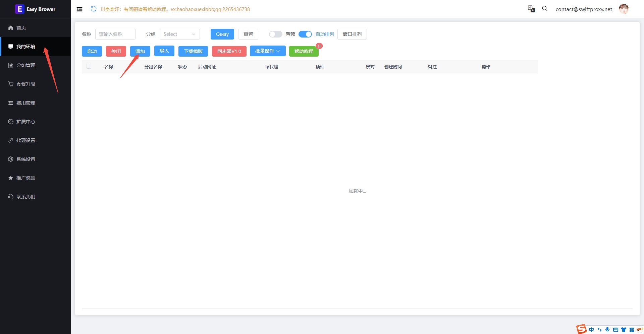Open the 批量操作 dropdown menu
The image size is (644, 334).
(x=267, y=51)
